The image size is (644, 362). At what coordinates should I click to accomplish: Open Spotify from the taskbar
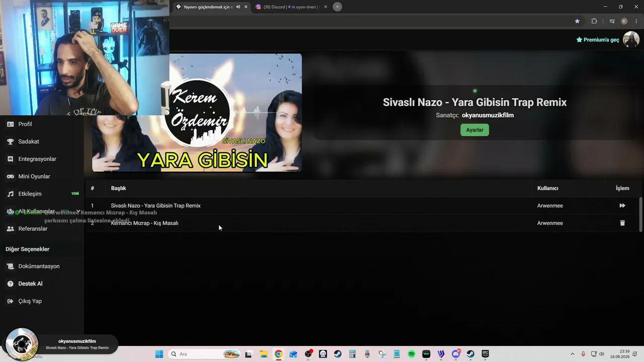(x=412, y=354)
